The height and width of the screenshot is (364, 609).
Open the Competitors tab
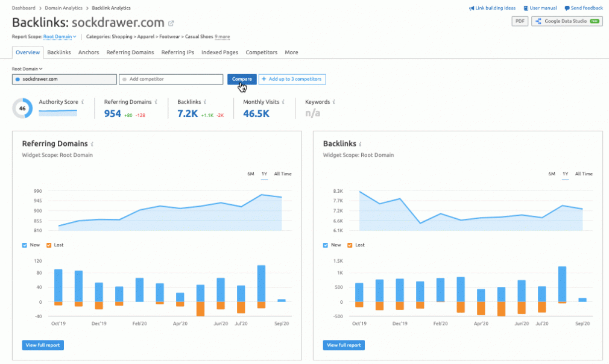[262, 52]
